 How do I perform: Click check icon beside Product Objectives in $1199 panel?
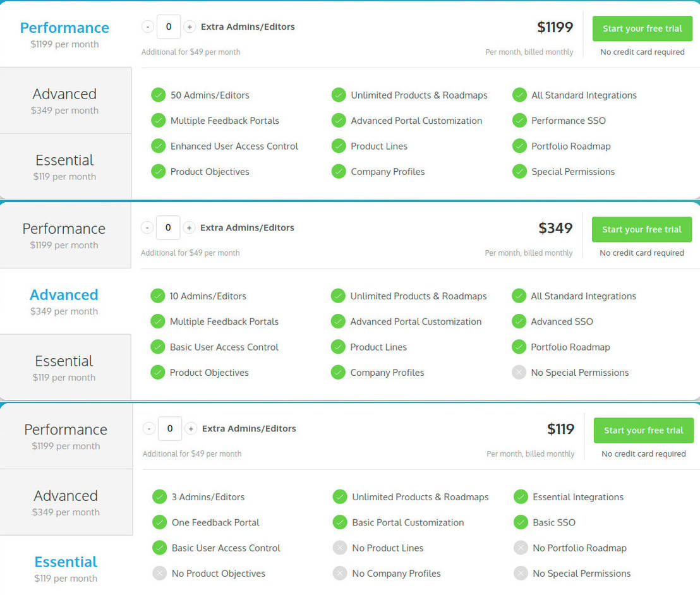coord(158,171)
